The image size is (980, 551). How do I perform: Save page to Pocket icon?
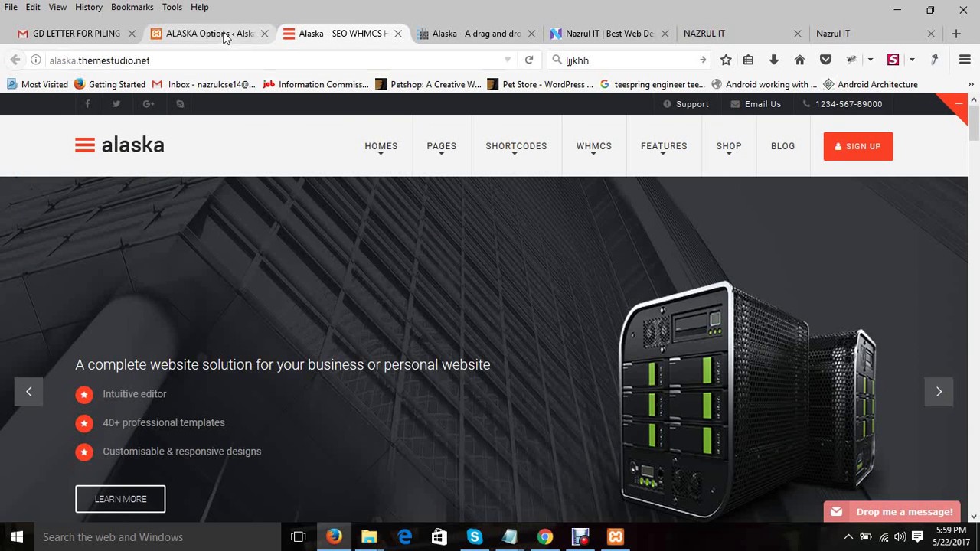(x=825, y=60)
